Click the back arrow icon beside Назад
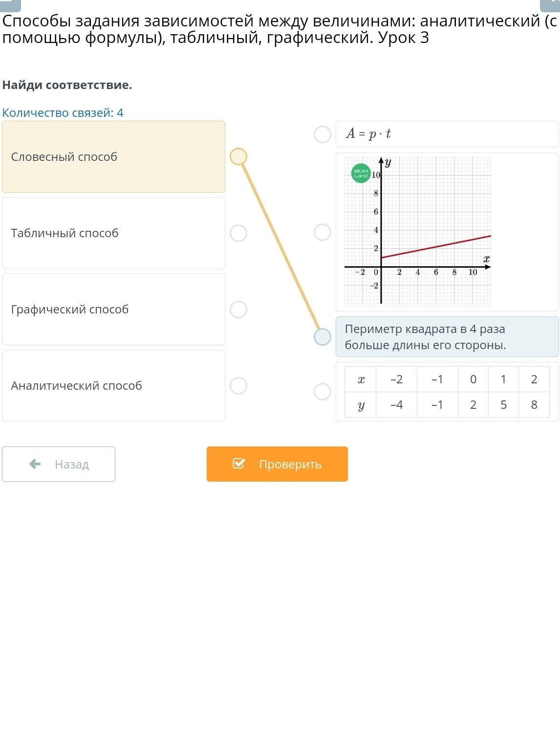 point(35,464)
